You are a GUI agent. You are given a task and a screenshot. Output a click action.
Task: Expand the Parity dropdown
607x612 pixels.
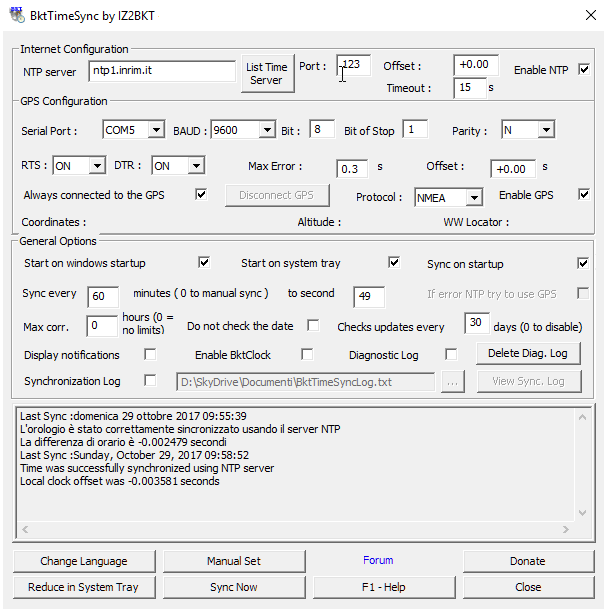(x=545, y=130)
